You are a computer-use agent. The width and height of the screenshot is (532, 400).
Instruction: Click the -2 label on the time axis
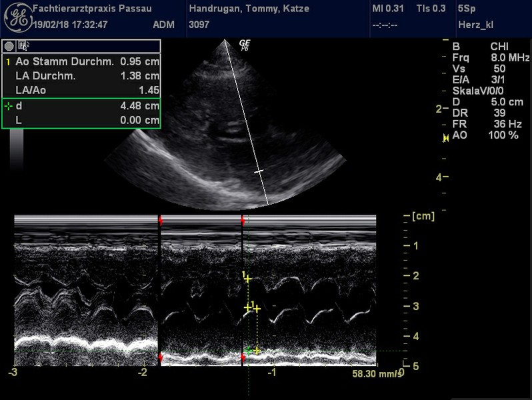(142, 373)
